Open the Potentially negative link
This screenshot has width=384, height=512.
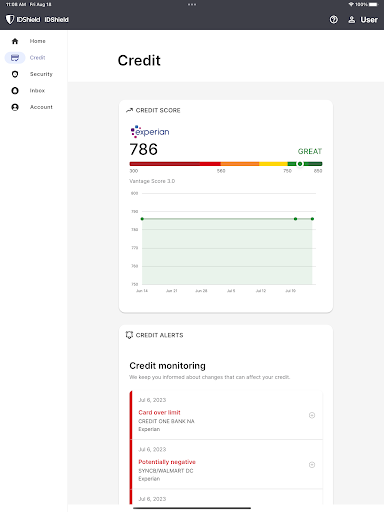pyautogui.click(x=167, y=462)
